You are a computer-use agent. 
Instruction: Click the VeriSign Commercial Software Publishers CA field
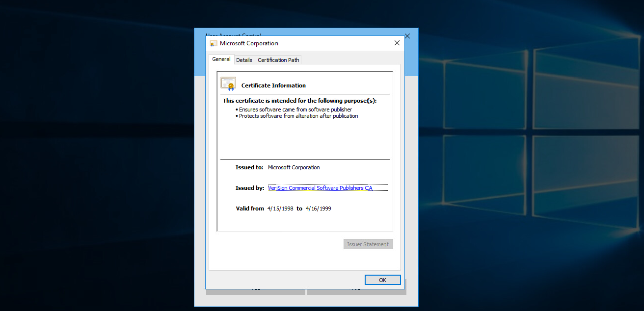328,188
